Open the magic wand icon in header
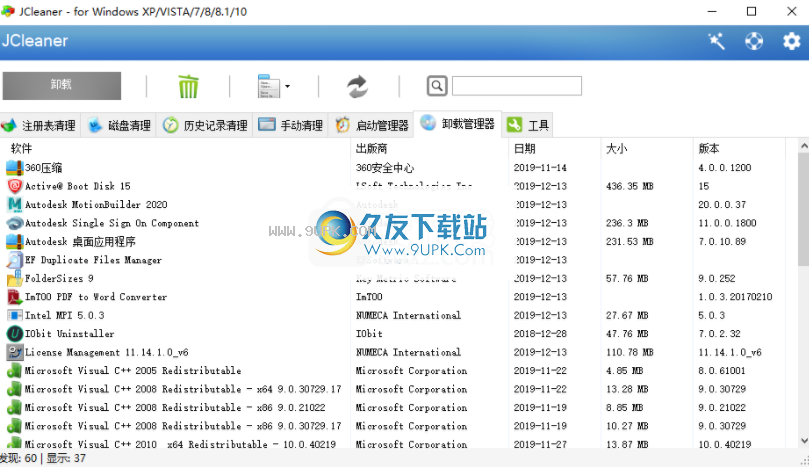Image resolution: width=809 pixels, height=467 pixels. pyautogui.click(x=716, y=41)
